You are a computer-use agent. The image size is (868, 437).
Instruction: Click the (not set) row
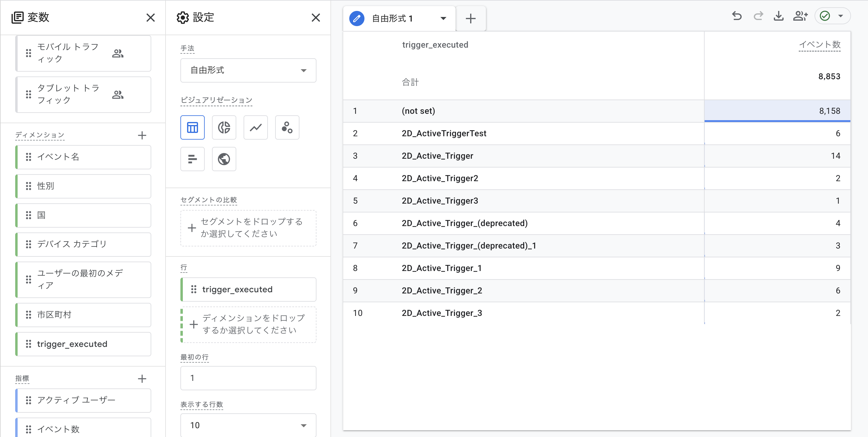tap(597, 111)
